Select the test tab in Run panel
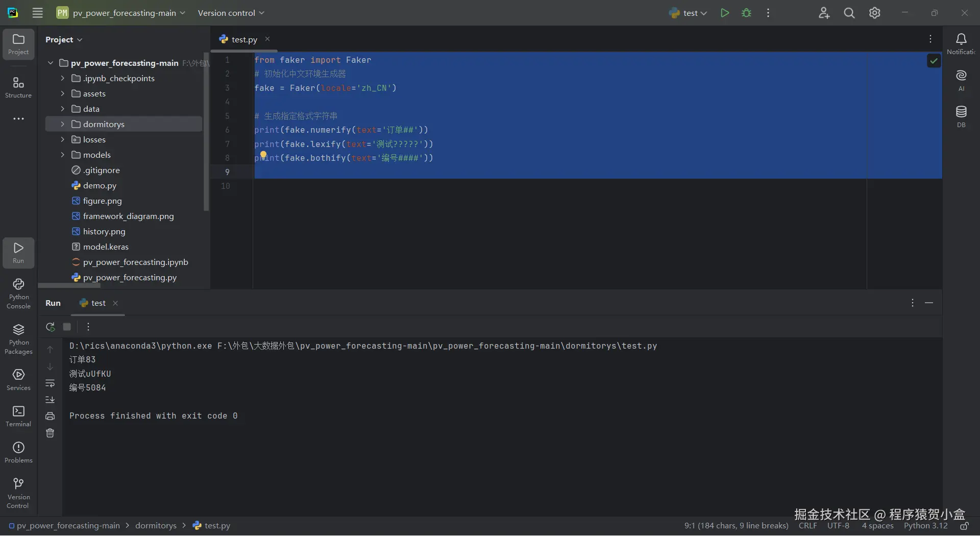980x536 pixels. (98, 303)
